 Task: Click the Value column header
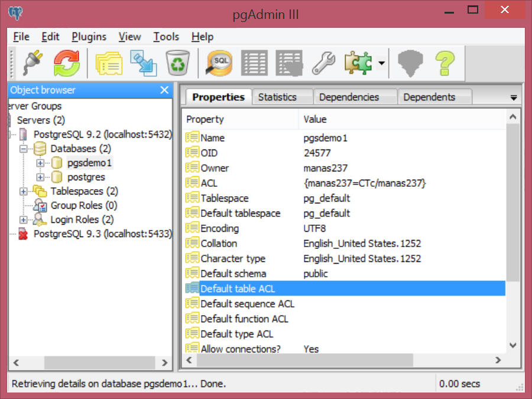pyautogui.click(x=402, y=119)
